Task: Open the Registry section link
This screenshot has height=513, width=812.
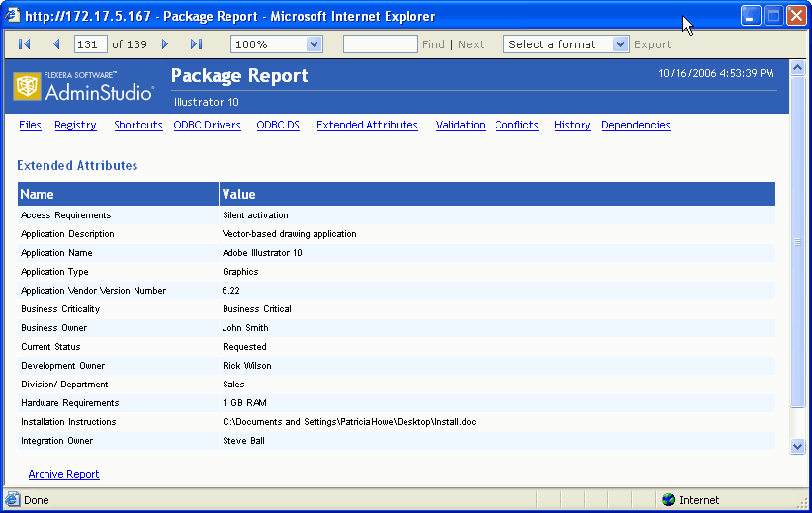Action: point(75,126)
